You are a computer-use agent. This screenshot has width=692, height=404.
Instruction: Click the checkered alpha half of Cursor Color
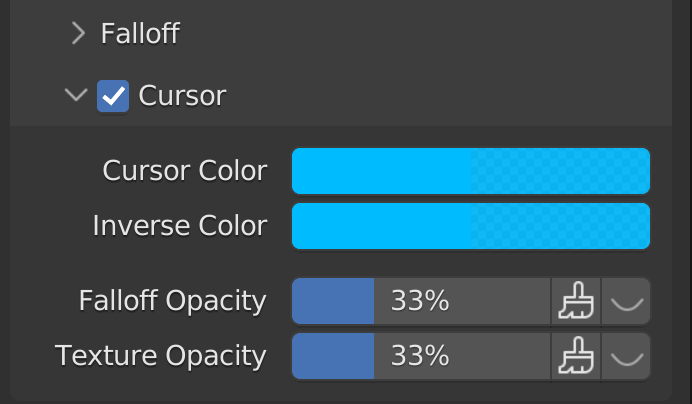(x=560, y=171)
